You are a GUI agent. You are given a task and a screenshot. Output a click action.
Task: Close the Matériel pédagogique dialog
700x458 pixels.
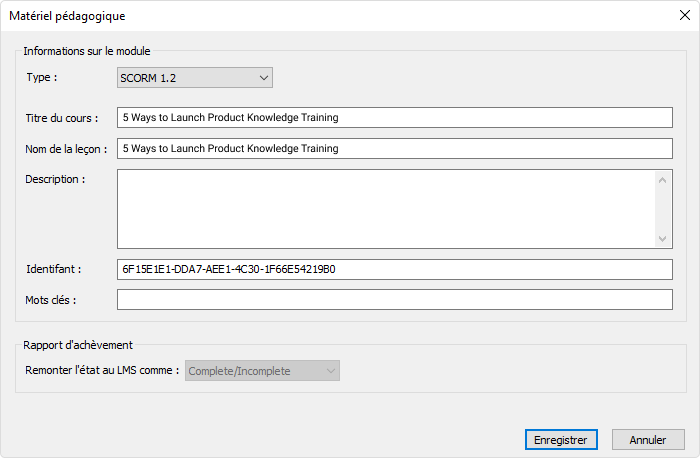(685, 15)
